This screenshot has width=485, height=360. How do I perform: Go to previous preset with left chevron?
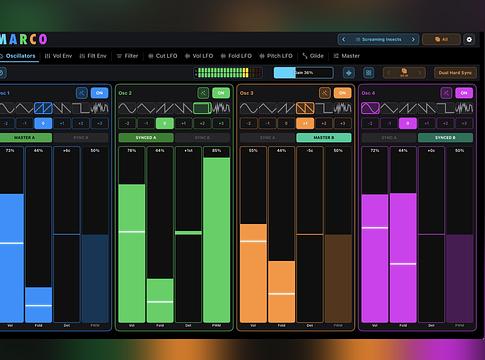coord(344,39)
